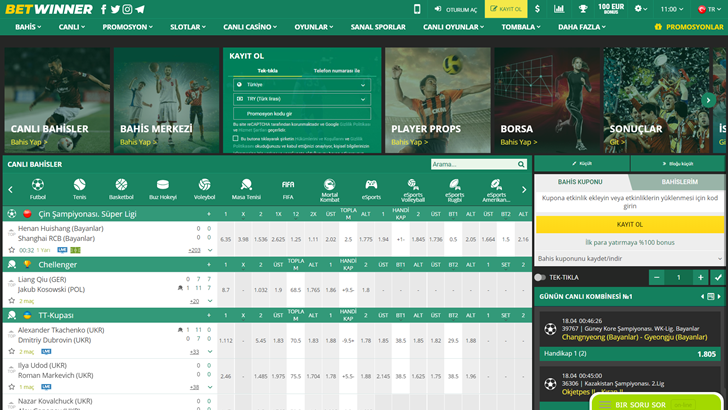Open the Facebook social icon
728x410 pixels.
tap(103, 9)
